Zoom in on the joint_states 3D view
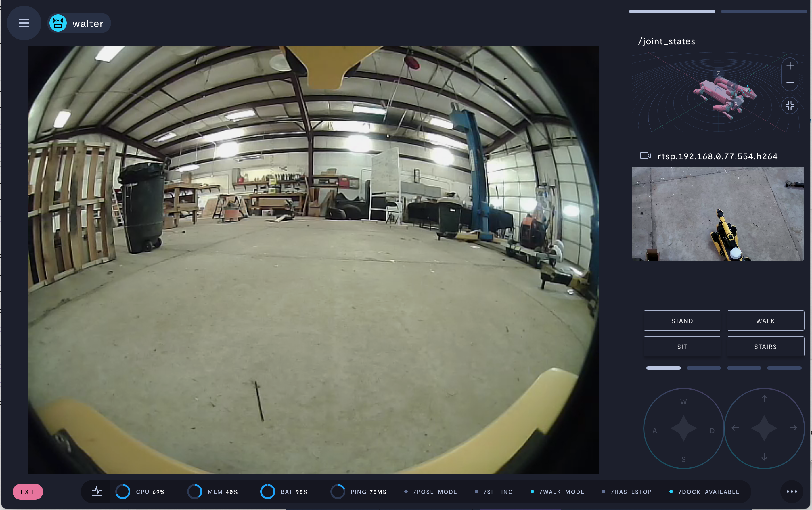The image size is (812, 510). [x=790, y=66]
